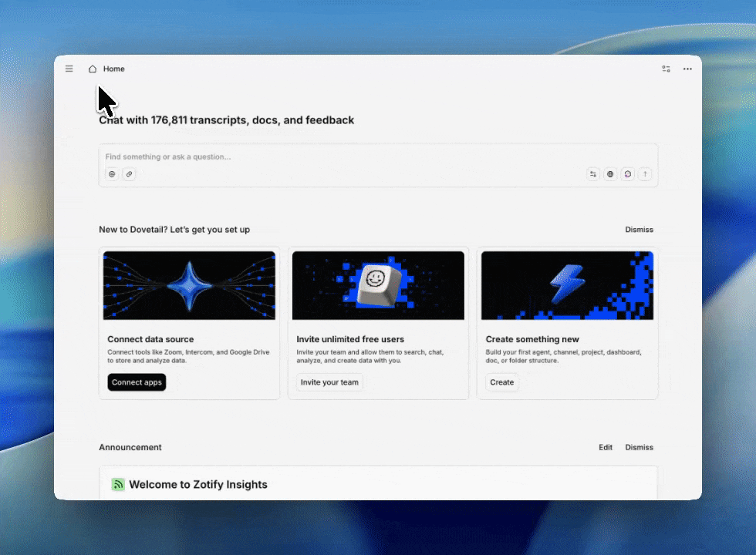Open the three-dot more options menu
This screenshot has width=756, height=555.
click(687, 69)
